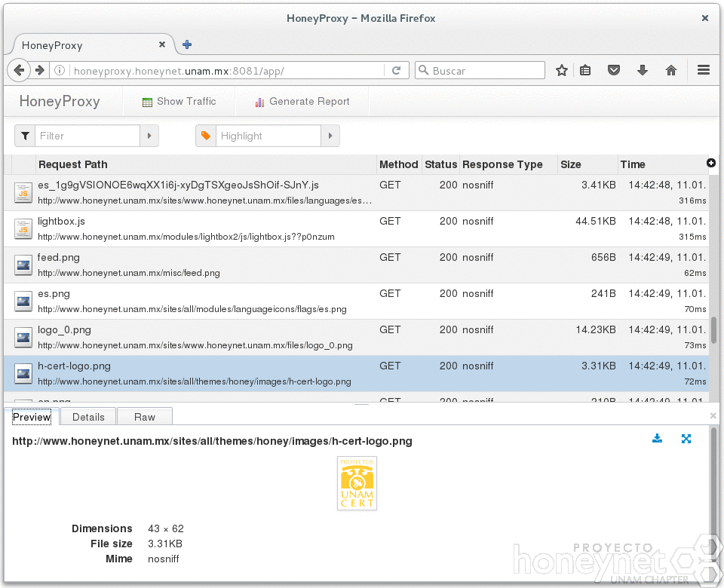Bookmark this page with the star icon

pos(561,71)
